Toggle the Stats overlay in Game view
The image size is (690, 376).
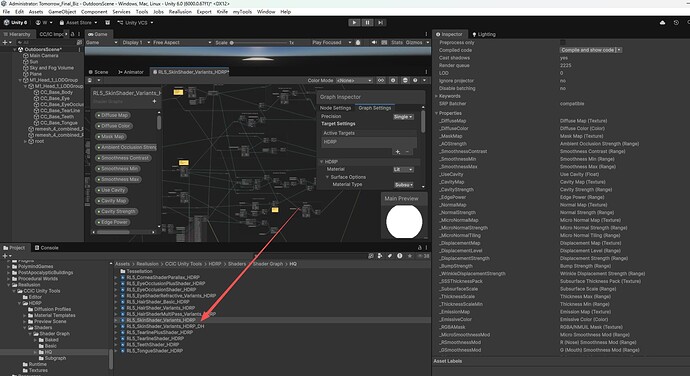click(396, 42)
